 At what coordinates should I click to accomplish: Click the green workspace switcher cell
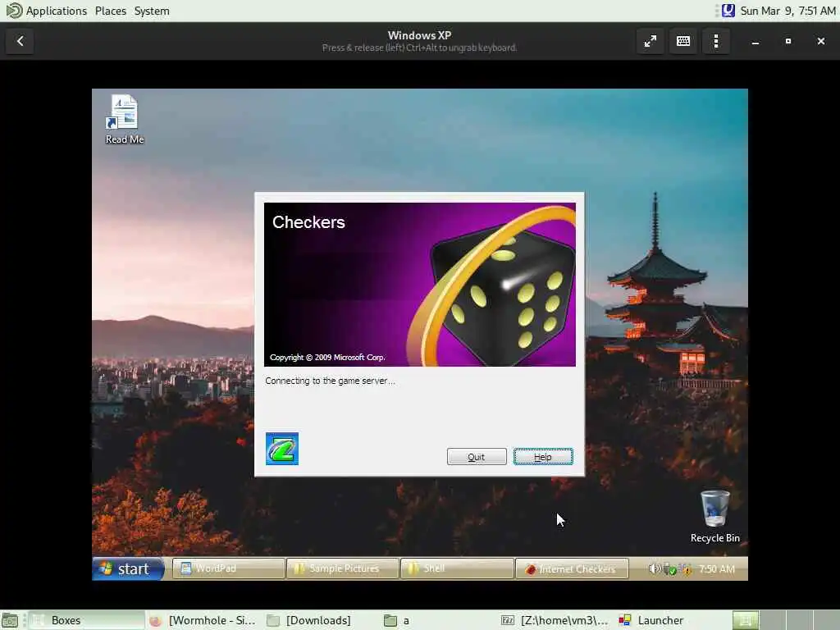745,620
